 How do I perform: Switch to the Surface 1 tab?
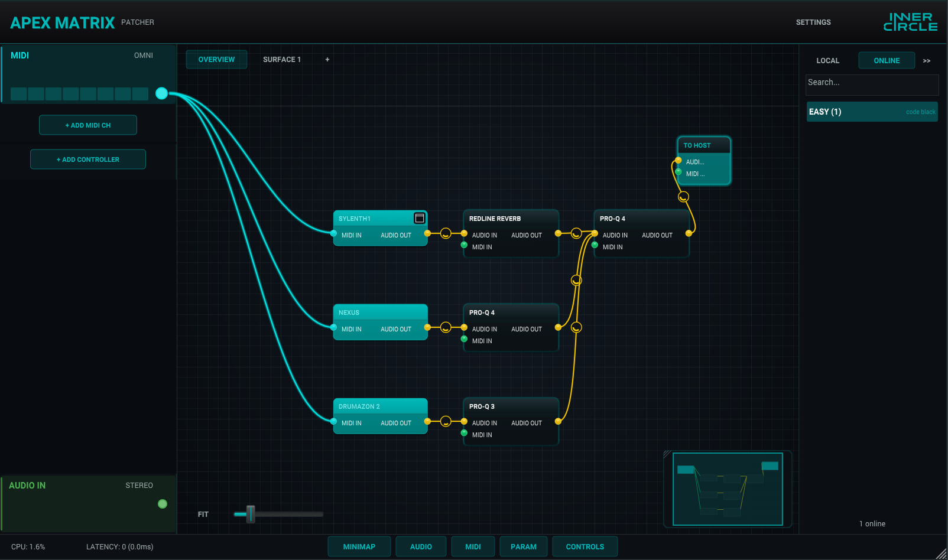click(282, 60)
